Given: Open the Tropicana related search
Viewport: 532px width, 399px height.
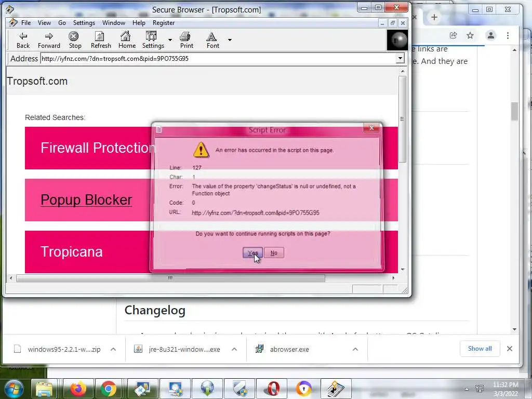Looking at the screenshot, I should [71, 252].
